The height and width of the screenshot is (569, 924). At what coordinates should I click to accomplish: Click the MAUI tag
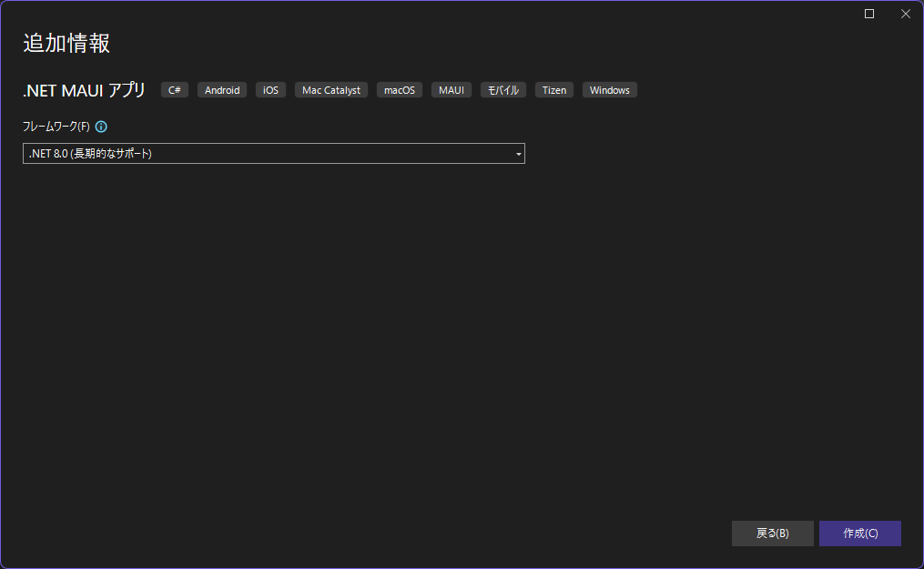452,90
